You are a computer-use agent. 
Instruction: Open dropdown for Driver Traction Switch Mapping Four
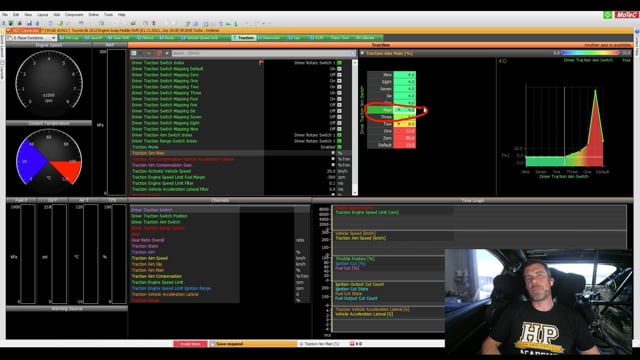click(x=339, y=99)
